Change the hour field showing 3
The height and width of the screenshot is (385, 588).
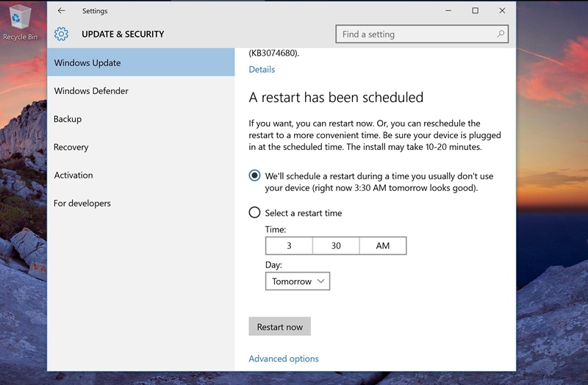pyautogui.click(x=289, y=246)
